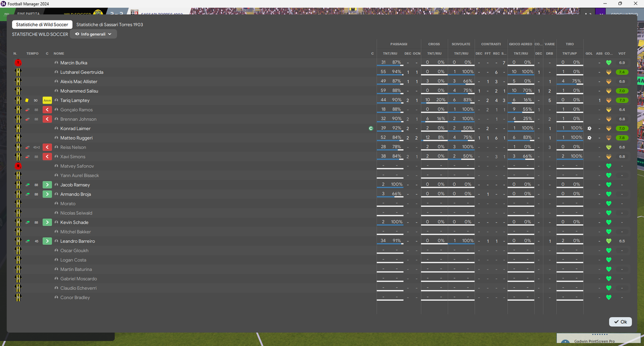The width and height of the screenshot is (644, 346).
Task: Open player Lutsharel Geertruida
Action: [x=82, y=72]
